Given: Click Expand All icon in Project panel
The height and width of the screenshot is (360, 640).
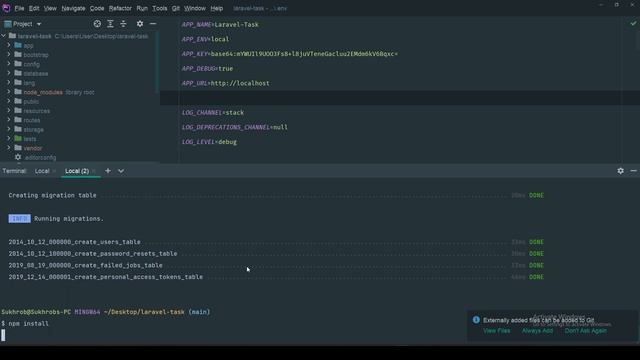Looking at the screenshot, I should (x=110, y=24).
